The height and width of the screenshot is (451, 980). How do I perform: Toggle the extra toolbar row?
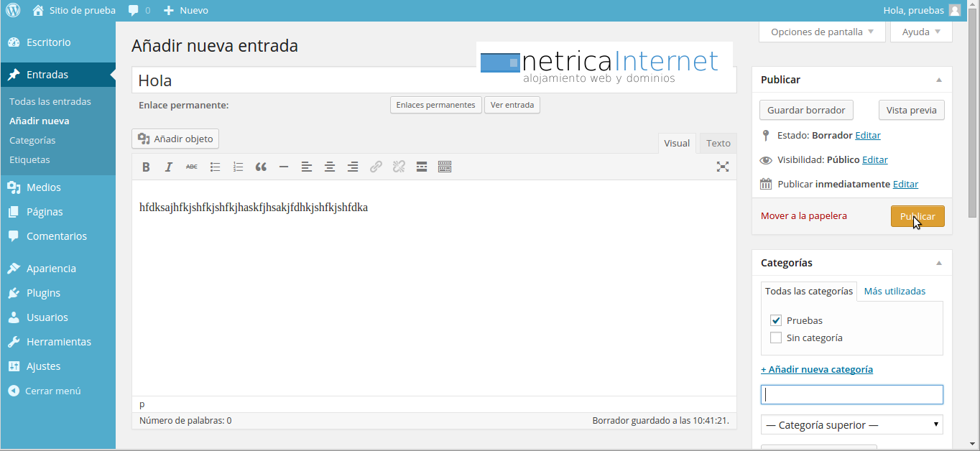pos(445,167)
